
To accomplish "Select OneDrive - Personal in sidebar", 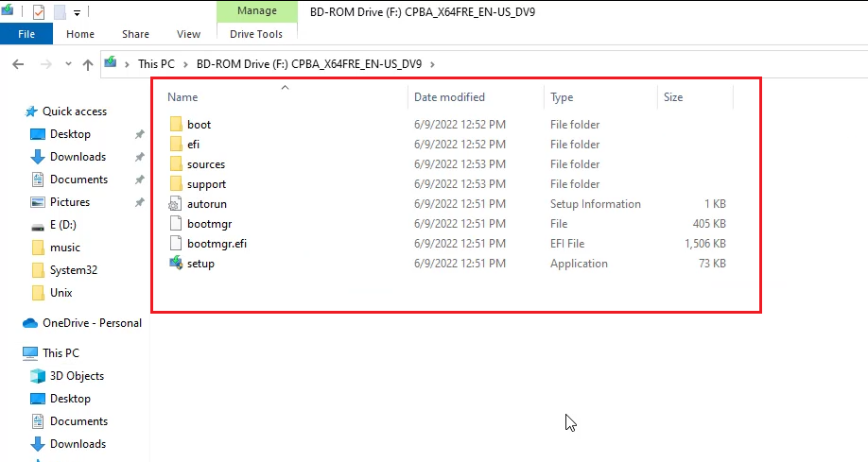I will coord(92,323).
